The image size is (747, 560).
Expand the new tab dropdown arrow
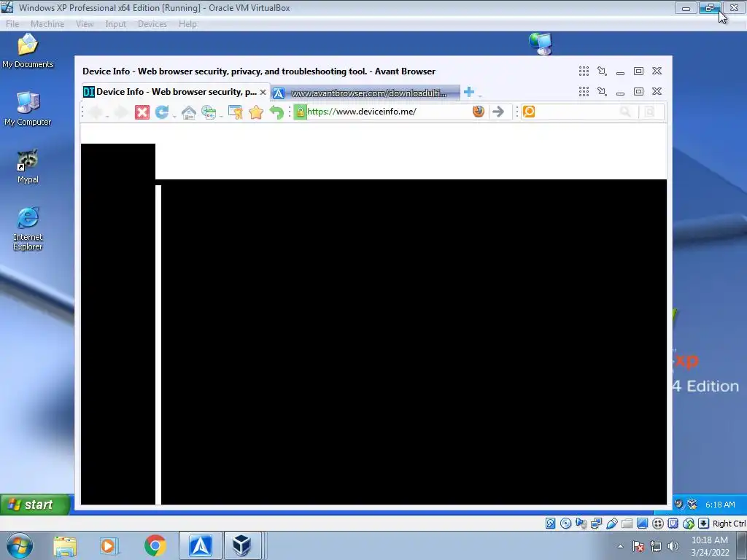pyautogui.click(x=480, y=95)
